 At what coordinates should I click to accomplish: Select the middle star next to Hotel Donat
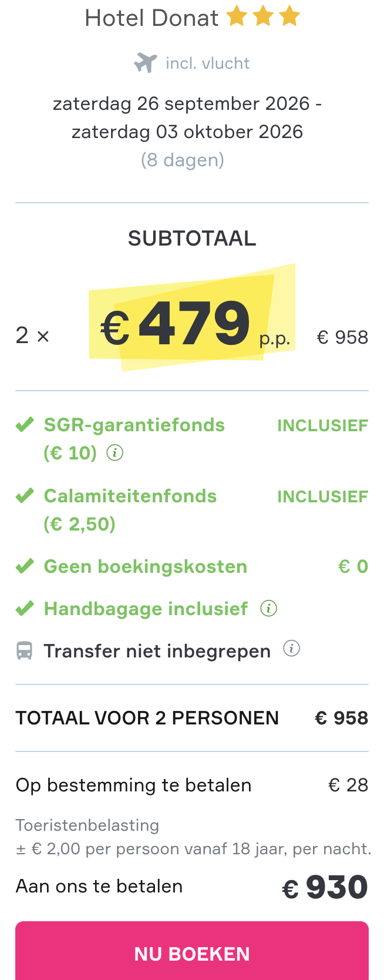(263, 17)
